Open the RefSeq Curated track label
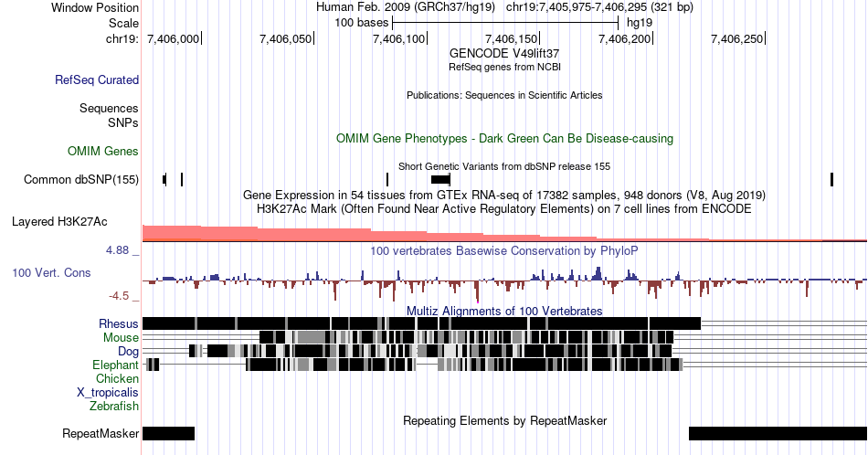This screenshot has width=868, height=455. (x=97, y=80)
